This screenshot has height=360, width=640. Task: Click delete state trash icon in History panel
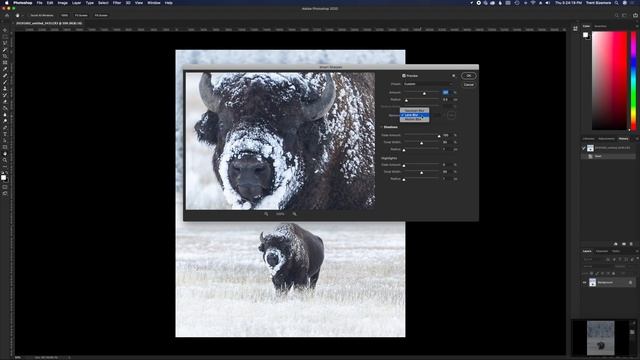631,244
